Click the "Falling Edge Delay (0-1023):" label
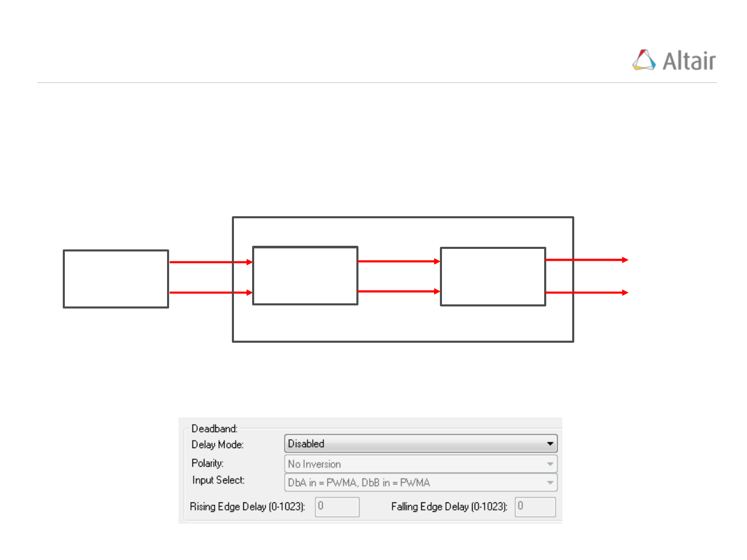 [449, 507]
